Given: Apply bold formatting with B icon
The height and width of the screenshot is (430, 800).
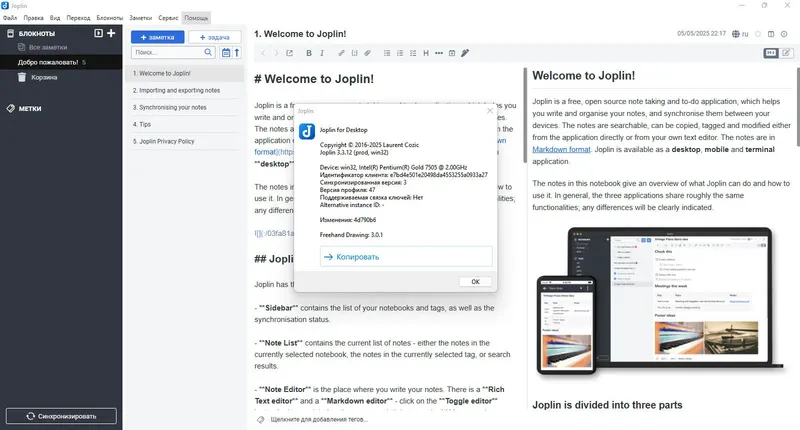Looking at the screenshot, I should [309, 53].
